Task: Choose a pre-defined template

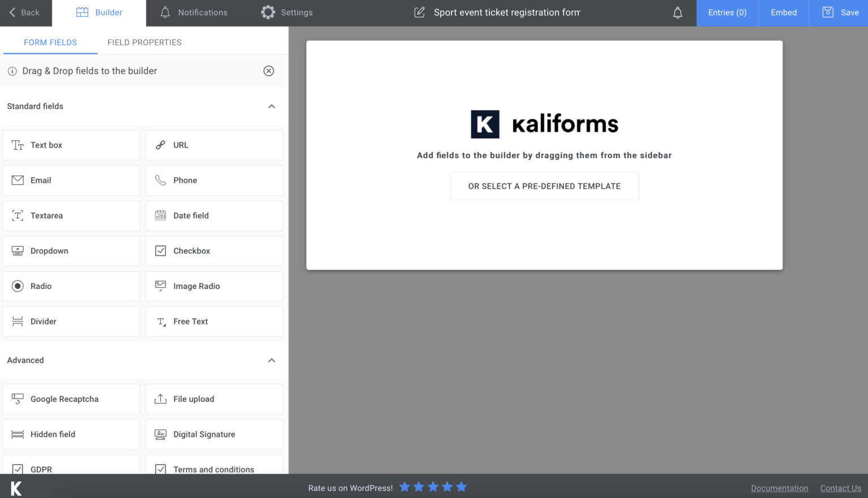Action: 544,185
